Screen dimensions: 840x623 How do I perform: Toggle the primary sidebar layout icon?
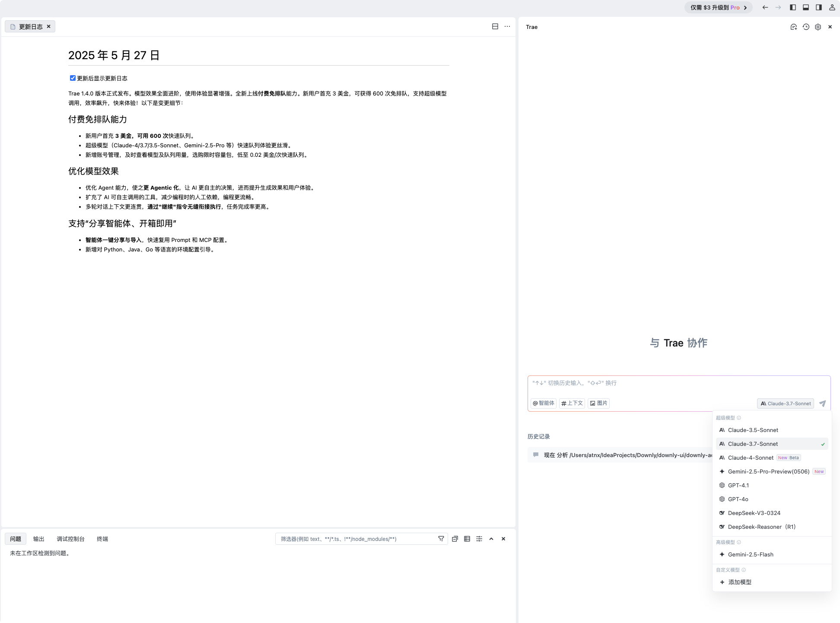(793, 7)
